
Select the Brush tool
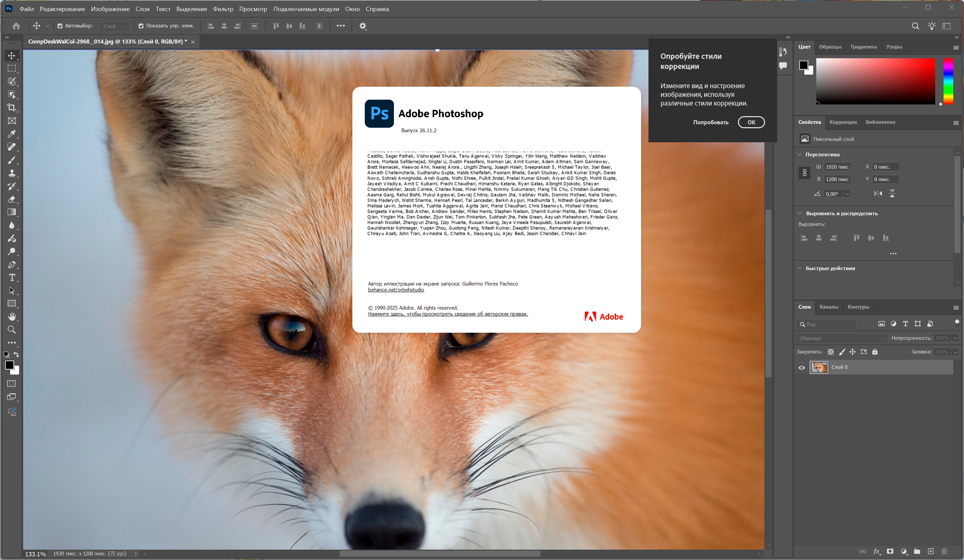click(12, 160)
